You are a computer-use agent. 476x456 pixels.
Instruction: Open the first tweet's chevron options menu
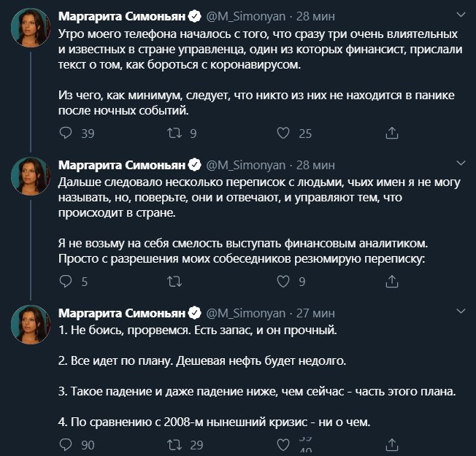point(461,15)
